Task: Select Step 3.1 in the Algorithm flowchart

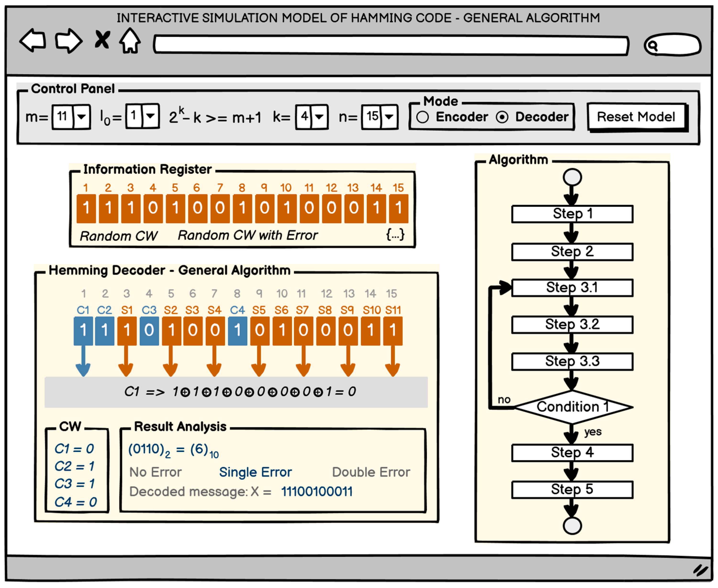Action: click(x=572, y=288)
